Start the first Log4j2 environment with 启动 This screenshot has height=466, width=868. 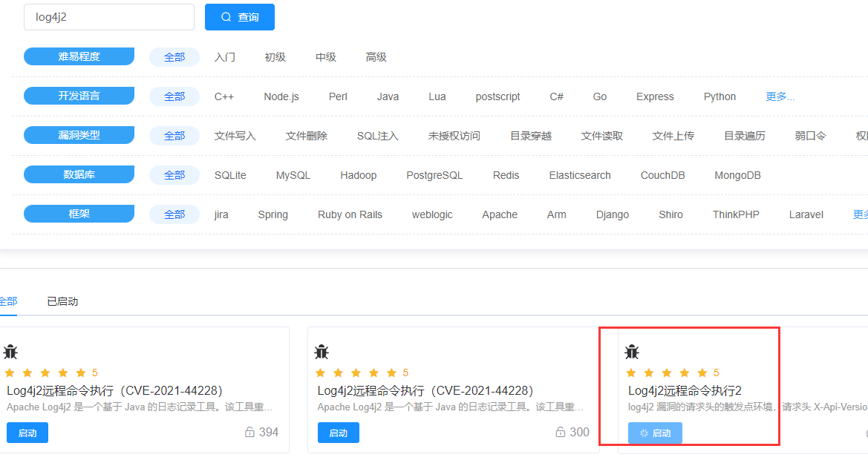27,433
